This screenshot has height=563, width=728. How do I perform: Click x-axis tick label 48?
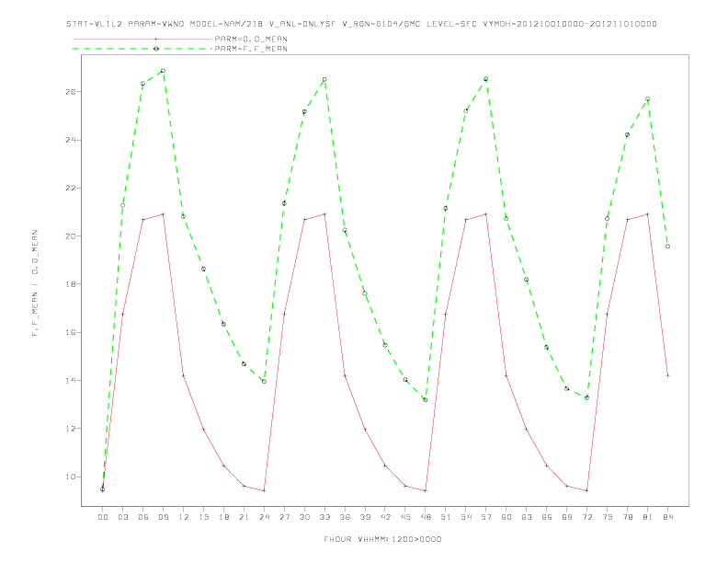point(426,517)
